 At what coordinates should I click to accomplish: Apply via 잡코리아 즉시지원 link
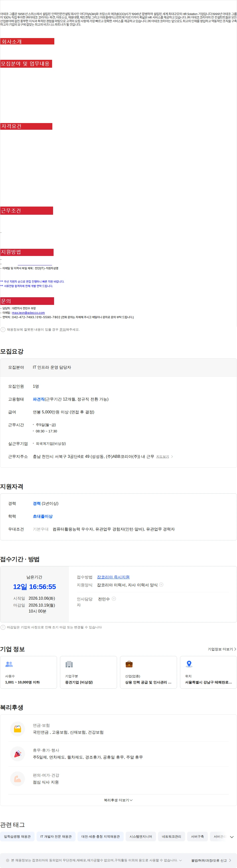point(114,577)
